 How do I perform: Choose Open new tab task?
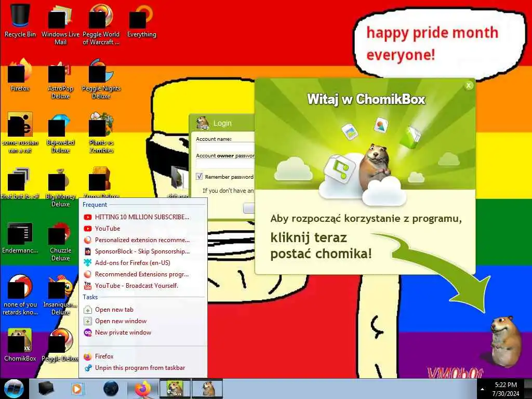pyautogui.click(x=143, y=310)
